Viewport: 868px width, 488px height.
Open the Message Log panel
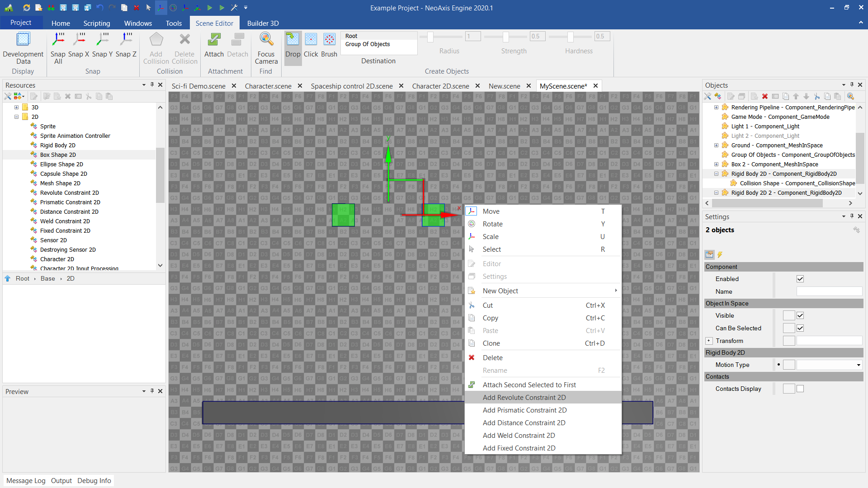(26, 481)
